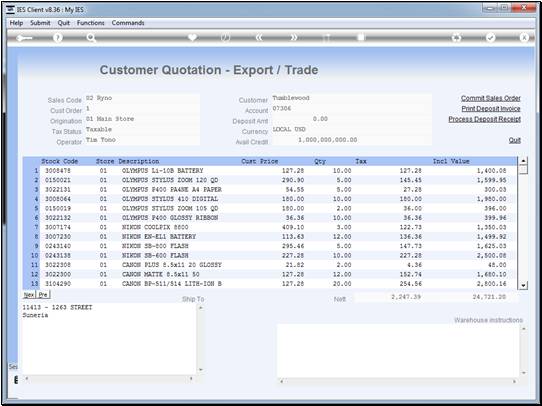The image size is (542, 406).
Task: Open the Commands menu
Action: (x=128, y=23)
